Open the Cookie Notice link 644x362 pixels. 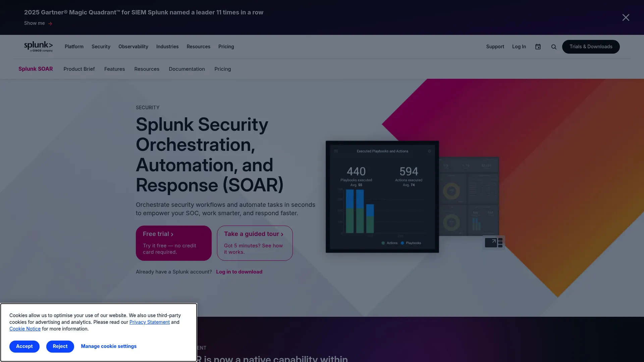[x=25, y=329]
